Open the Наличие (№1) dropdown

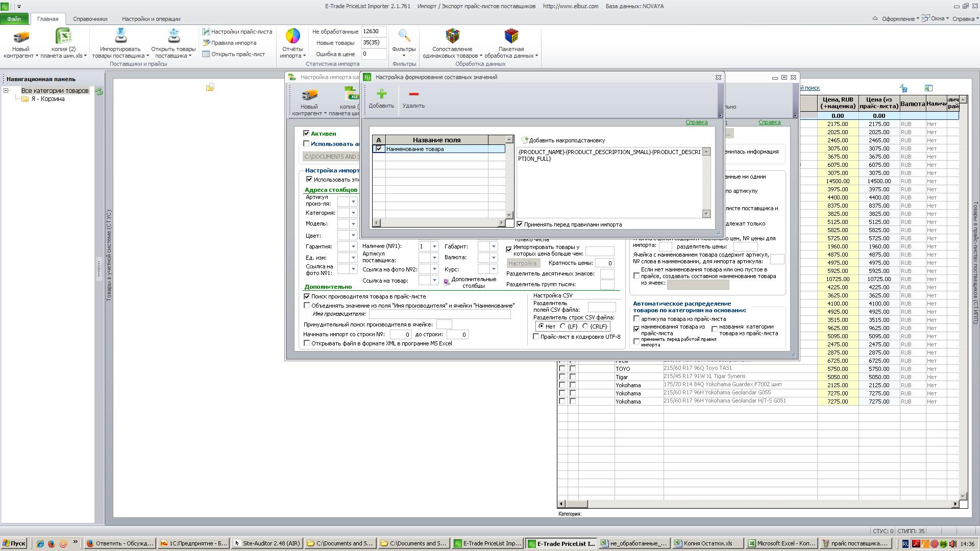434,246
